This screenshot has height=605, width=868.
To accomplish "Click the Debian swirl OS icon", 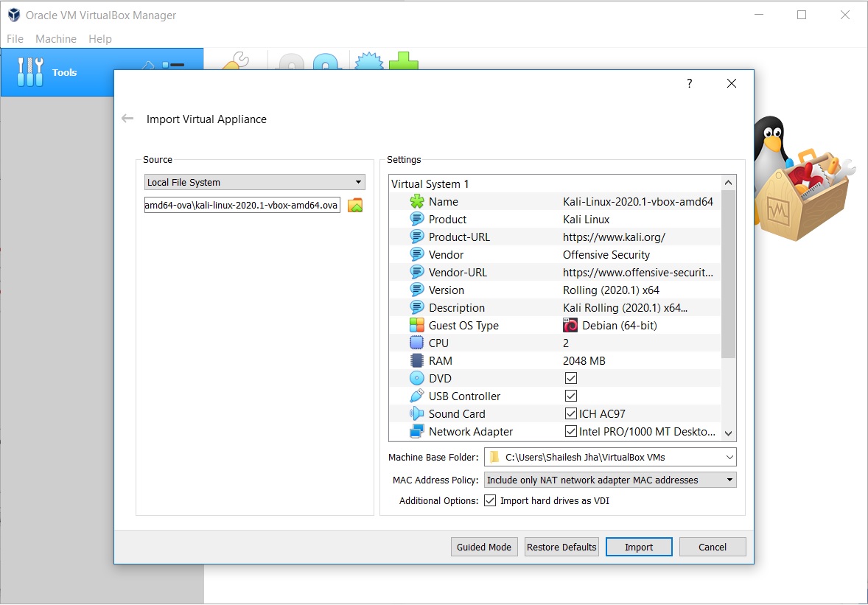I will click(x=570, y=326).
